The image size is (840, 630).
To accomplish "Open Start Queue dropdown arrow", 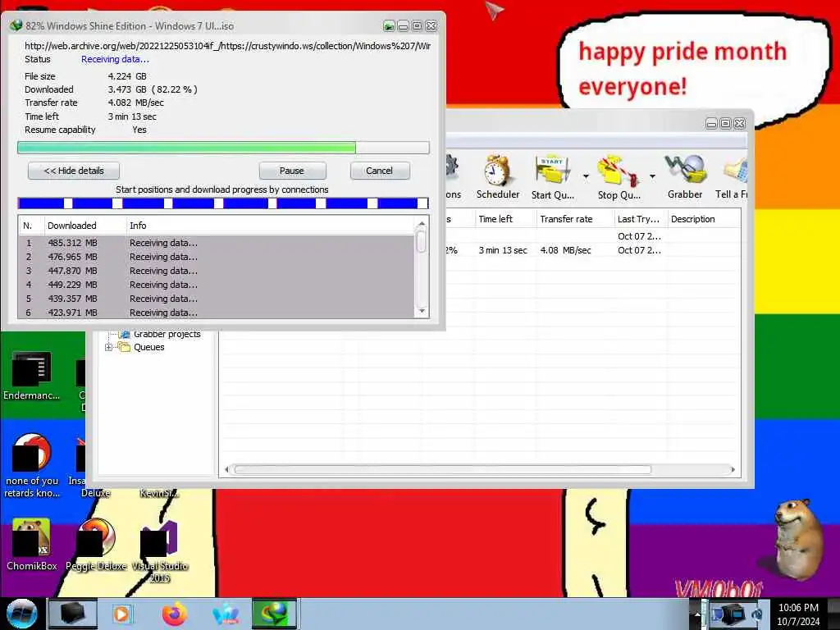I will click(586, 176).
